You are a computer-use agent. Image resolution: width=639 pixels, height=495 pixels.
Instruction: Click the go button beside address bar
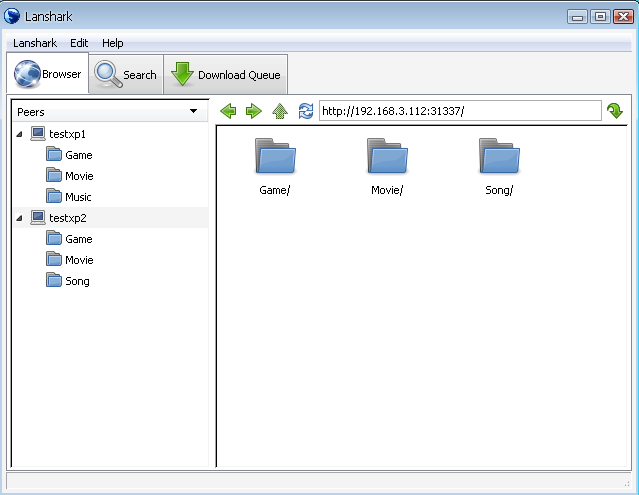click(615, 111)
